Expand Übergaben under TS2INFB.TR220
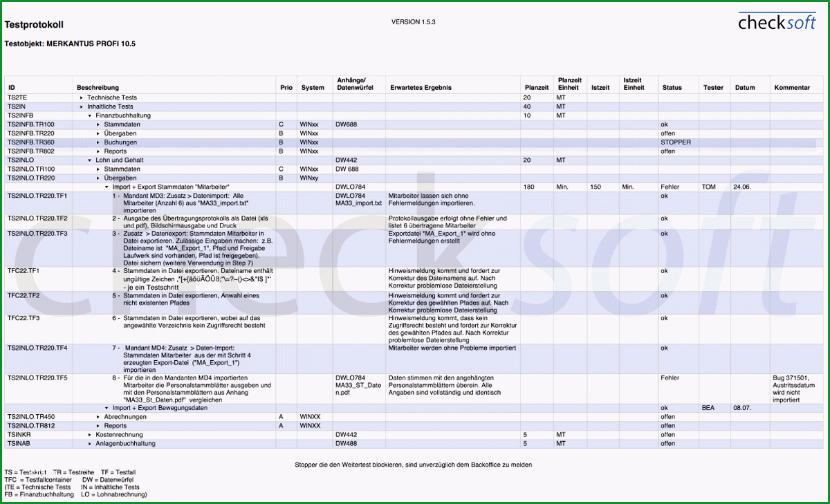Image resolution: width=830 pixels, height=504 pixels. click(98, 133)
